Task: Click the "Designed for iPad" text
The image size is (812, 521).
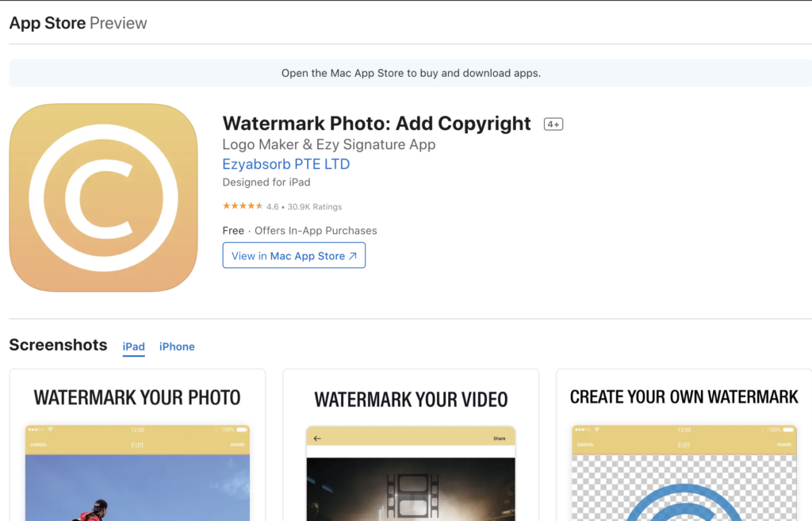Action: (266, 182)
